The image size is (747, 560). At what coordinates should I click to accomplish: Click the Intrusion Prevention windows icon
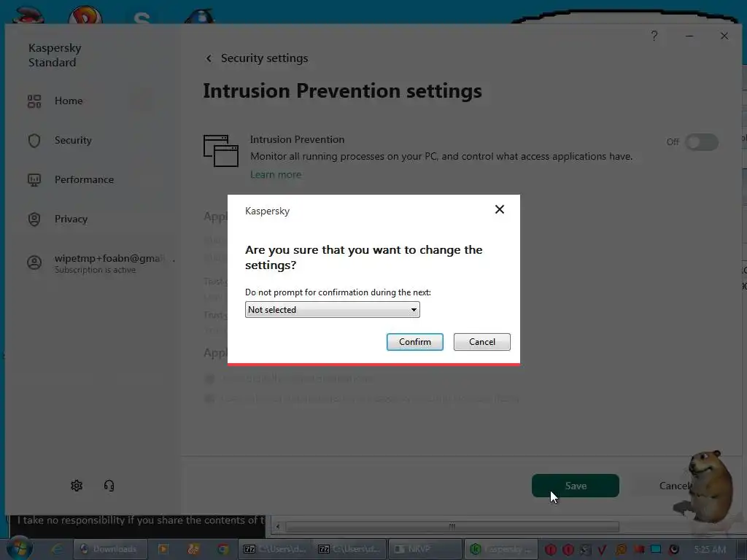click(x=220, y=150)
